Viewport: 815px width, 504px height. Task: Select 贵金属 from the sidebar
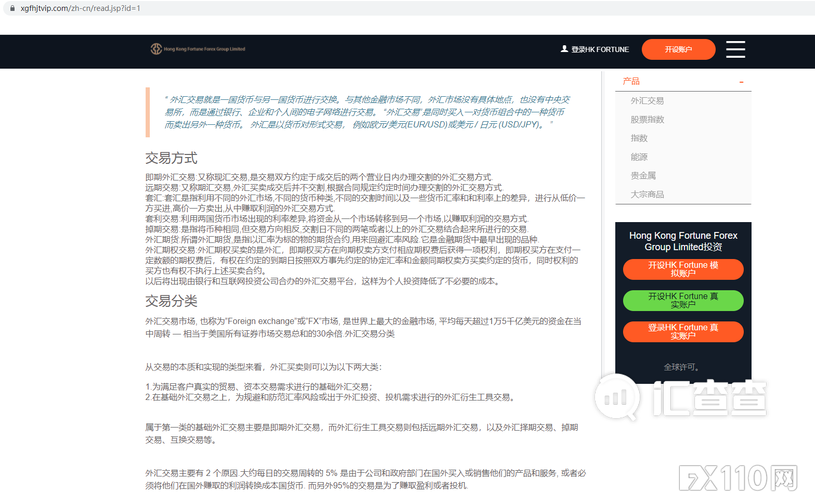(644, 175)
